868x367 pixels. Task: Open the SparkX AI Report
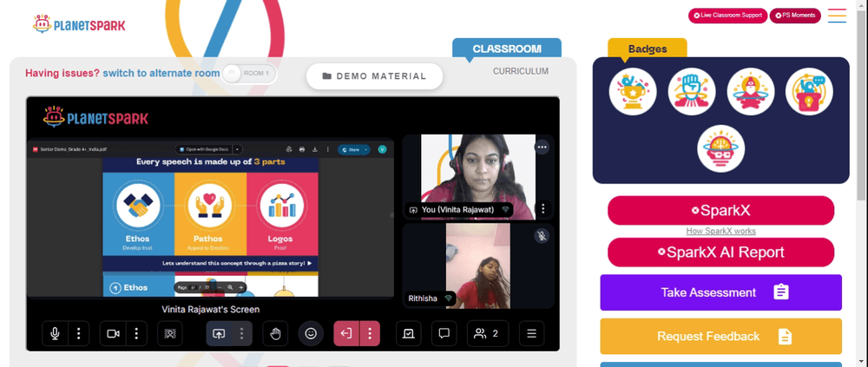click(x=720, y=252)
